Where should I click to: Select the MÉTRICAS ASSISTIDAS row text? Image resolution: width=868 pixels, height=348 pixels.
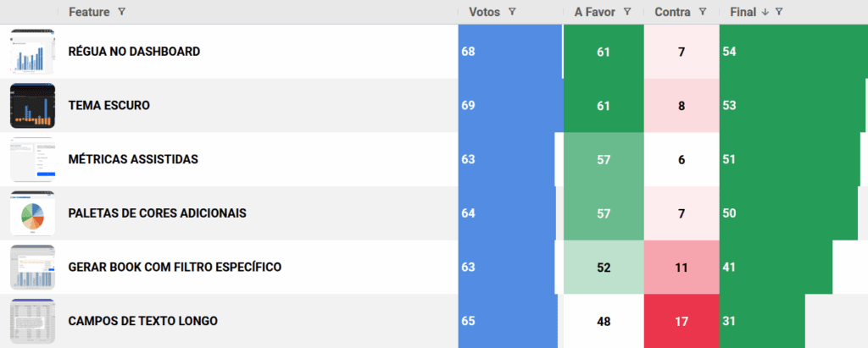click(133, 159)
